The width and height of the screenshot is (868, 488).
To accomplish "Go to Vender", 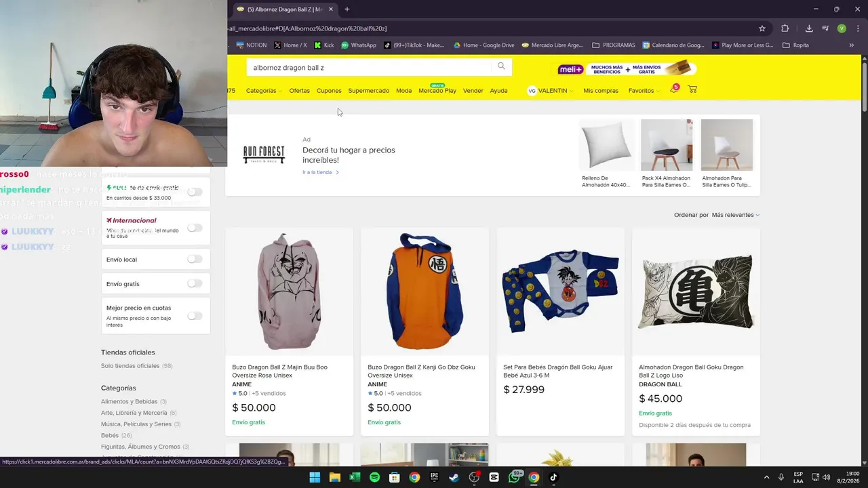I will click(x=473, y=90).
